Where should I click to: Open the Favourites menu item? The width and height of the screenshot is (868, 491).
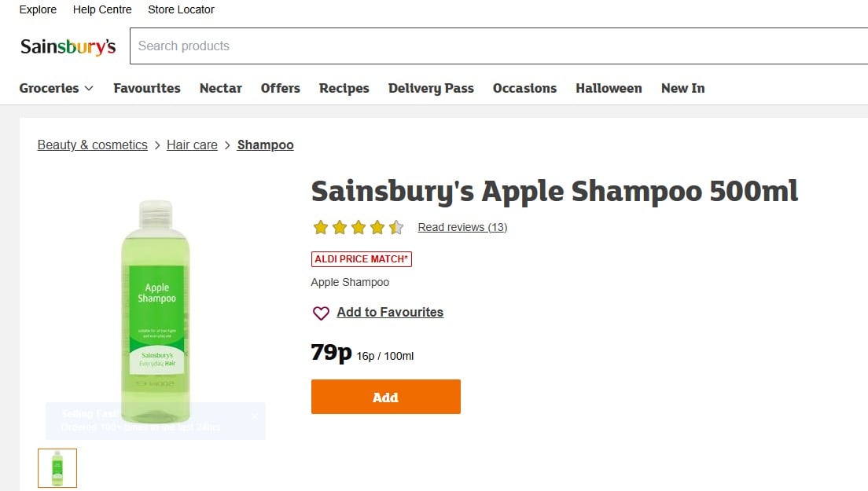coord(147,88)
